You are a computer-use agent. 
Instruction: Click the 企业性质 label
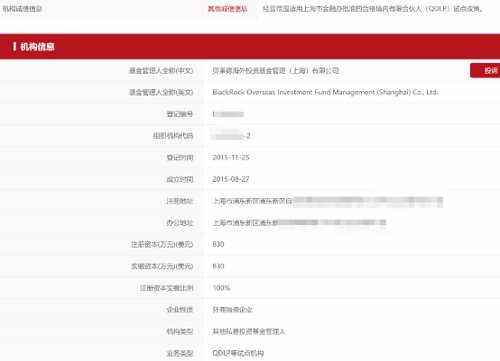click(x=180, y=310)
